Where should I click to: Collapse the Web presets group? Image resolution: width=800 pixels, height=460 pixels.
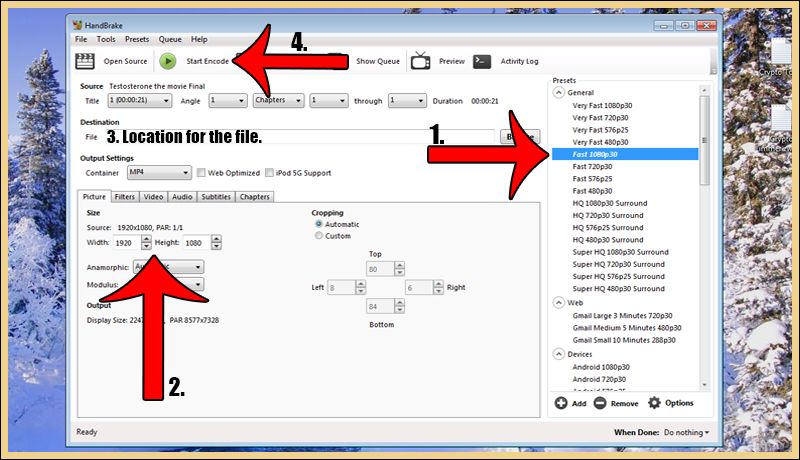pyautogui.click(x=559, y=302)
